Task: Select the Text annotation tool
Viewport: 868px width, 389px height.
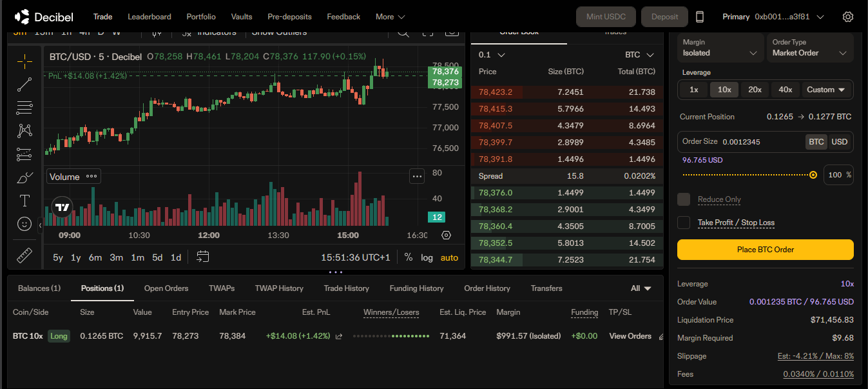Action: coord(24,201)
